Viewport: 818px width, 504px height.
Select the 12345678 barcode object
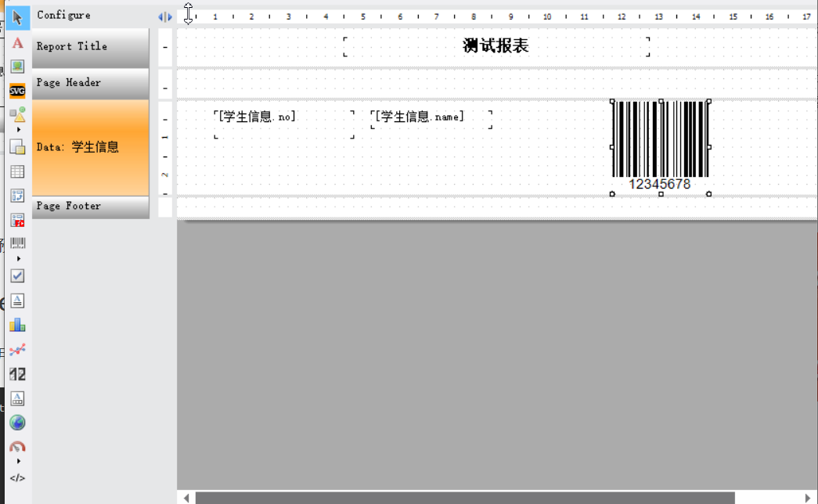pyautogui.click(x=660, y=146)
